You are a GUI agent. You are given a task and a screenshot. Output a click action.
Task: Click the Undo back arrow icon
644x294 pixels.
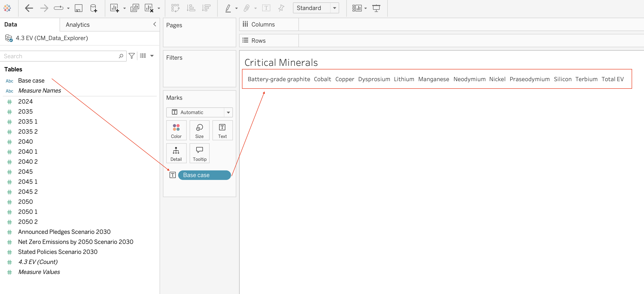point(29,8)
